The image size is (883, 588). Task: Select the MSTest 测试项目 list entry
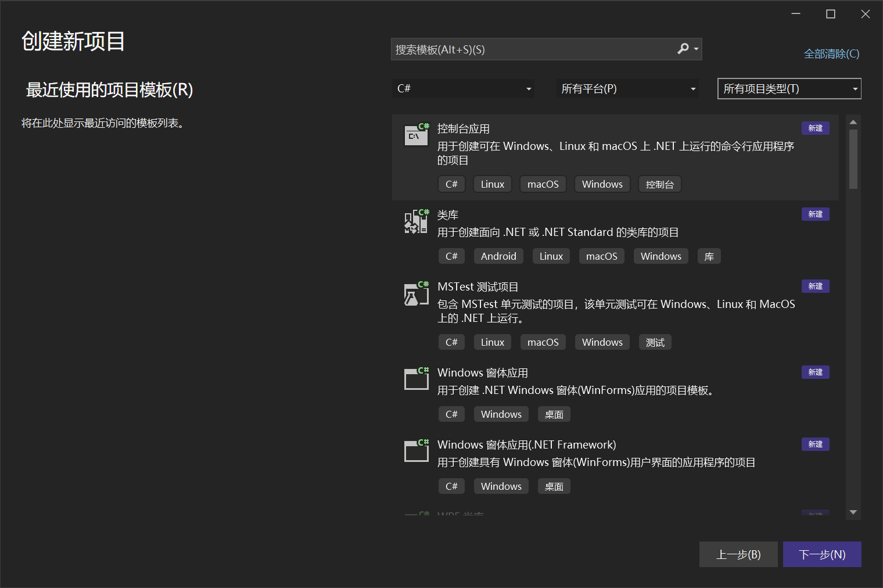coord(478,287)
